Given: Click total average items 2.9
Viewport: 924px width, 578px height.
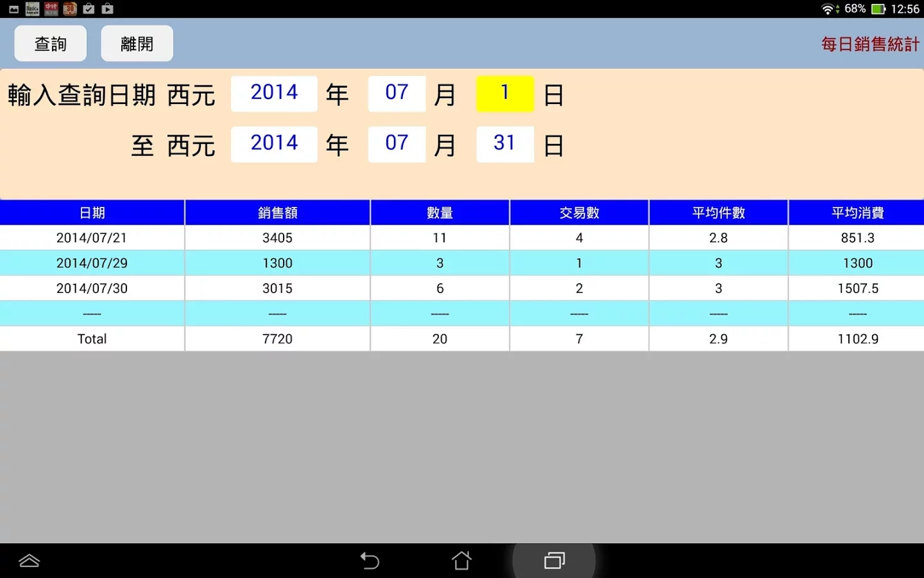Looking at the screenshot, I should click(x=718, y=339).
